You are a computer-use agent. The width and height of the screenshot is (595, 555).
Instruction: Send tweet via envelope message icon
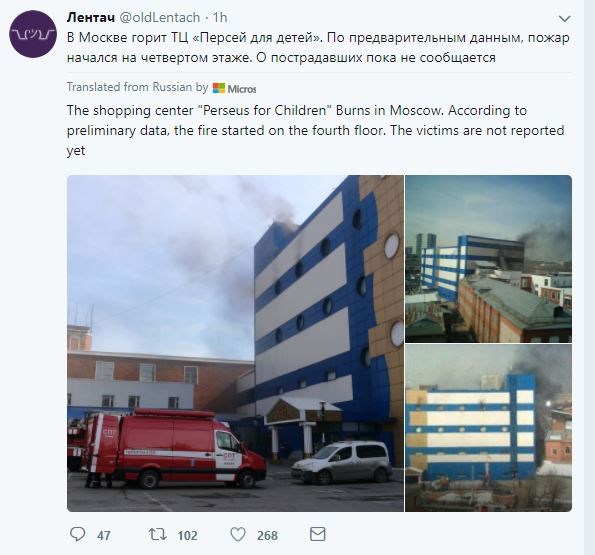point(318,534)
